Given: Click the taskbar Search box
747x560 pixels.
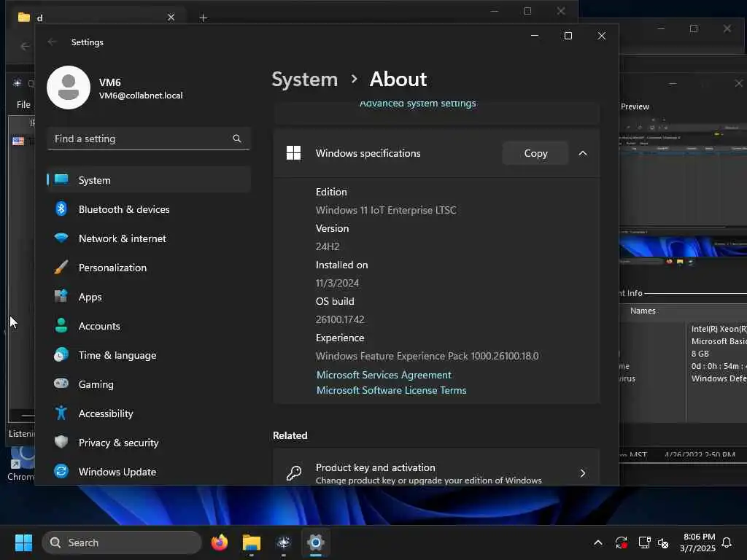Looking at the screenshot, I should (122, 542).
